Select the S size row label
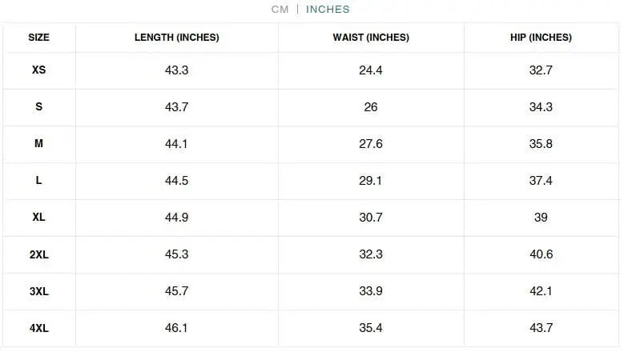 (x=38, y=107)
